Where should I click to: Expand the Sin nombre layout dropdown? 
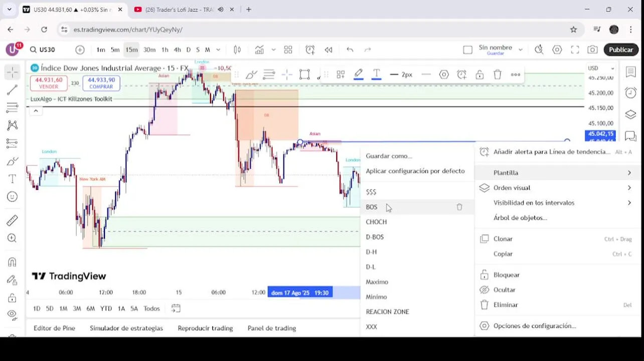pyautogui.click(x=521, y=50)
